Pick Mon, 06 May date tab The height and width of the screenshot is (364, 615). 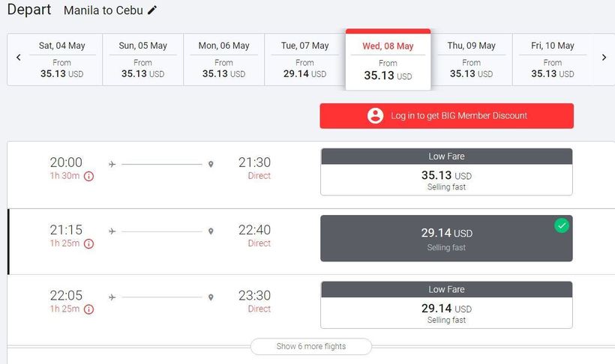(223, 59)
